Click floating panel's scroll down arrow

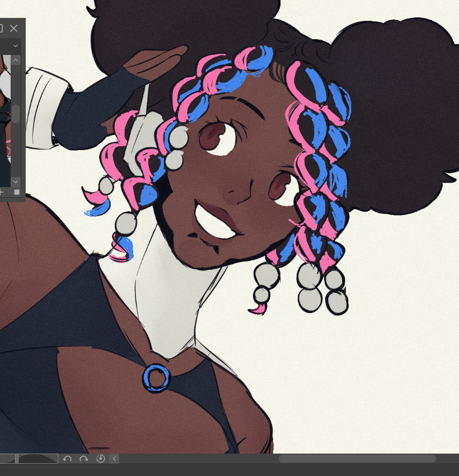tap(16, 182)
